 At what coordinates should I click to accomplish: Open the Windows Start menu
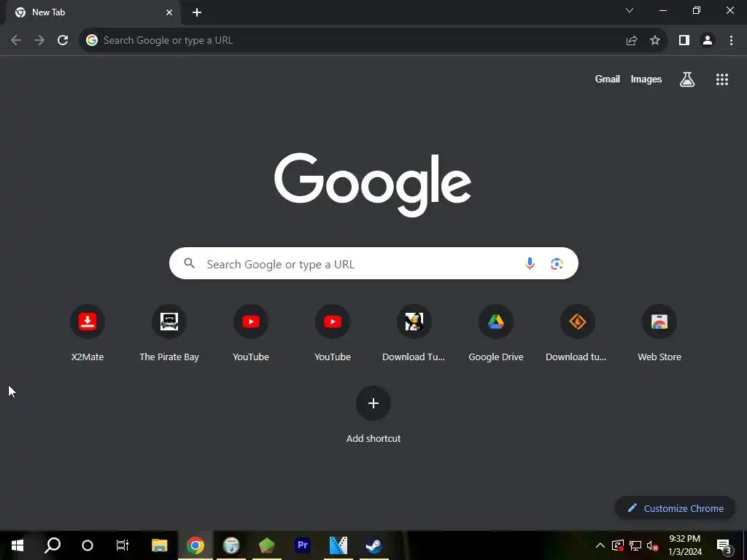18,545
